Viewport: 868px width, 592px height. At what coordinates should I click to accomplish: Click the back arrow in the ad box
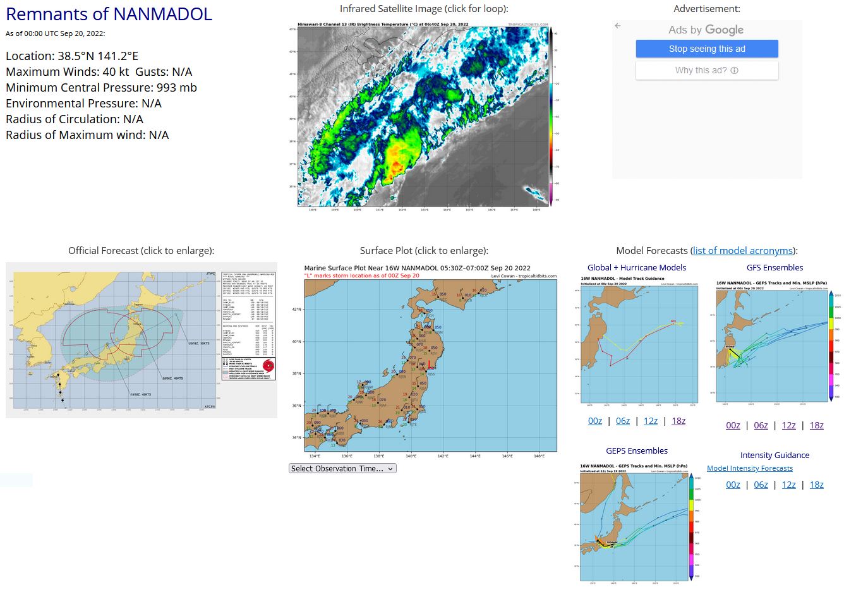618,26
